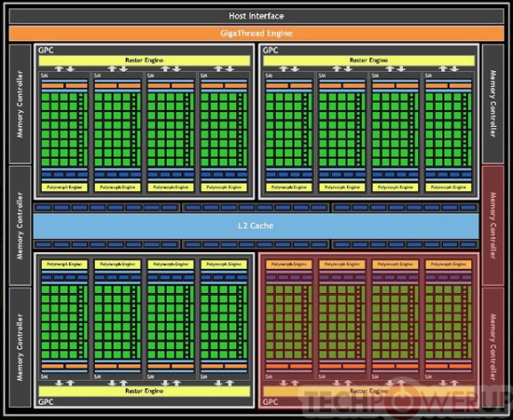Click the bottom-left GPC Raster Engine bar
The image size is (513, 420).
(x=145, y=391)
